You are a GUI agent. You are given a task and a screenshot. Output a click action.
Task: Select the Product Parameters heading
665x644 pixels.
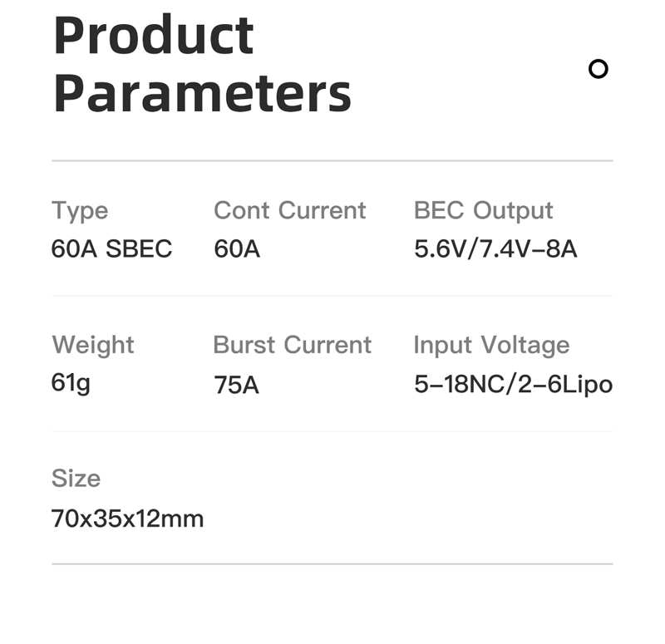202,64
